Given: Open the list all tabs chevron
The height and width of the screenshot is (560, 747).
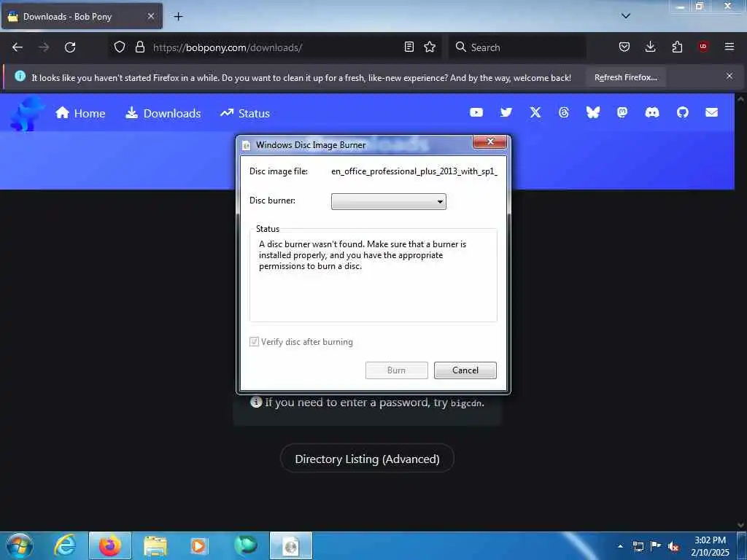Looking at the screenshot, I should click(x=626, y=16).
